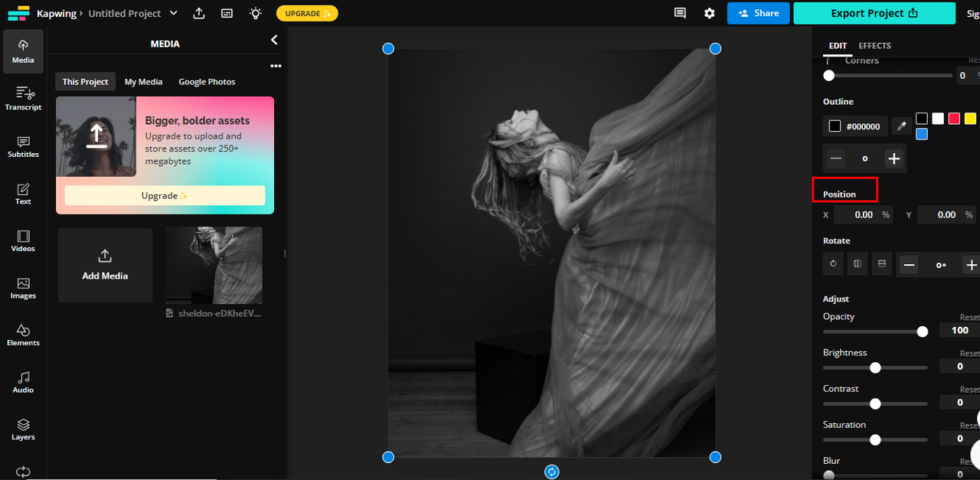The width and height of the screenshot is (980, 480).
Task: Click the Opacity value field showing 100
Action: pyautogui.click(x=959, y=331)
